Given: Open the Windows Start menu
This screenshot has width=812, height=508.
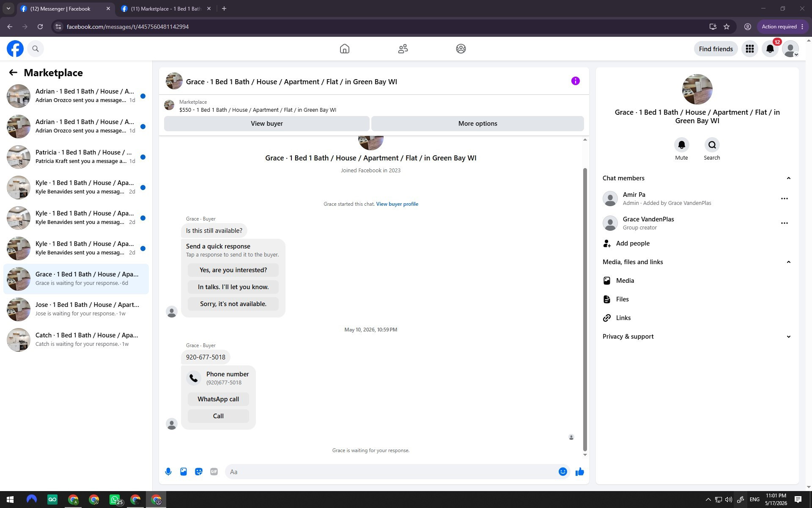Looking at the screenshot, I should (x=10, y=500).
